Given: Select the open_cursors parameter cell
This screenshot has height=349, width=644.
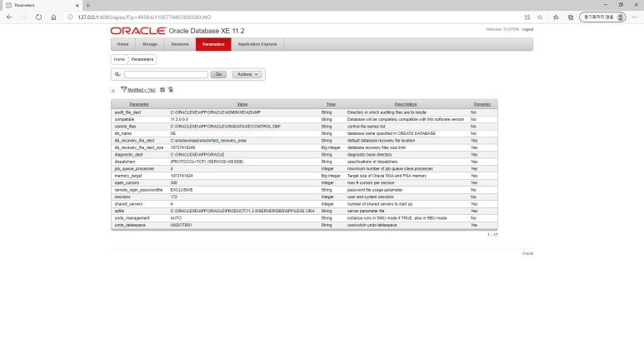Looking at the screenshot, I should pyautogui.click(x=127, y=182).
